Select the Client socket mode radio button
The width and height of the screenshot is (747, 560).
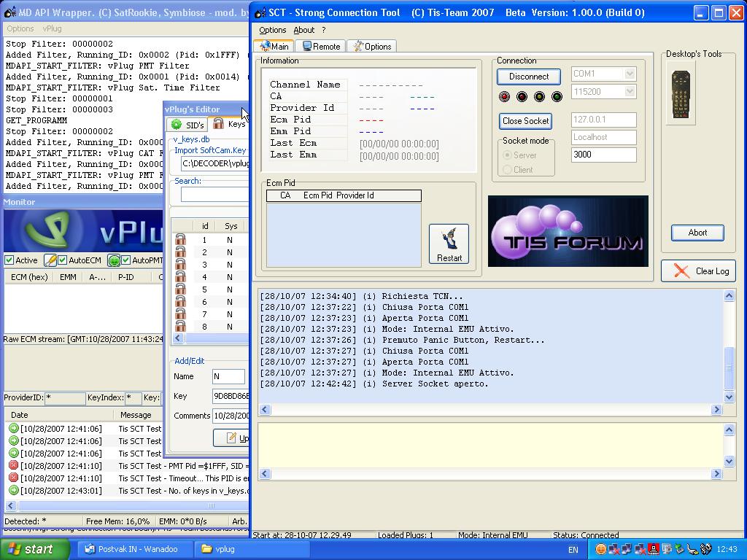point(508,169)
